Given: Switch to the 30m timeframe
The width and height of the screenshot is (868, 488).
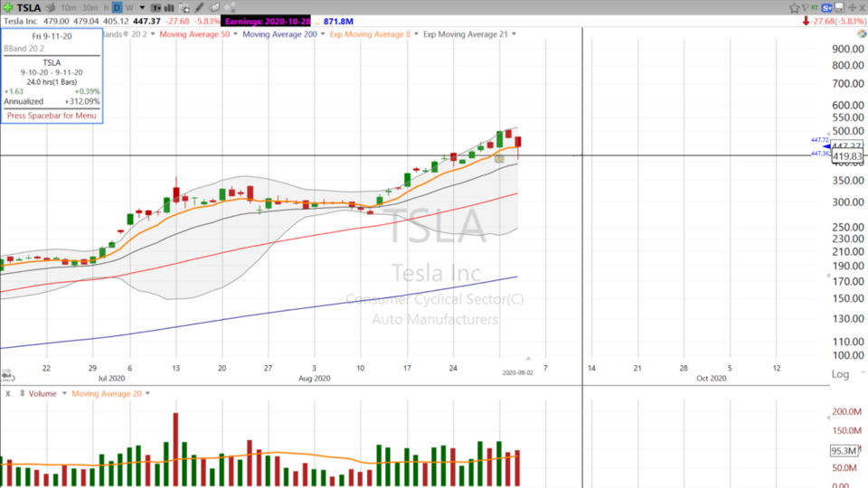Looking at the screenshot, I should pos(90,7).
